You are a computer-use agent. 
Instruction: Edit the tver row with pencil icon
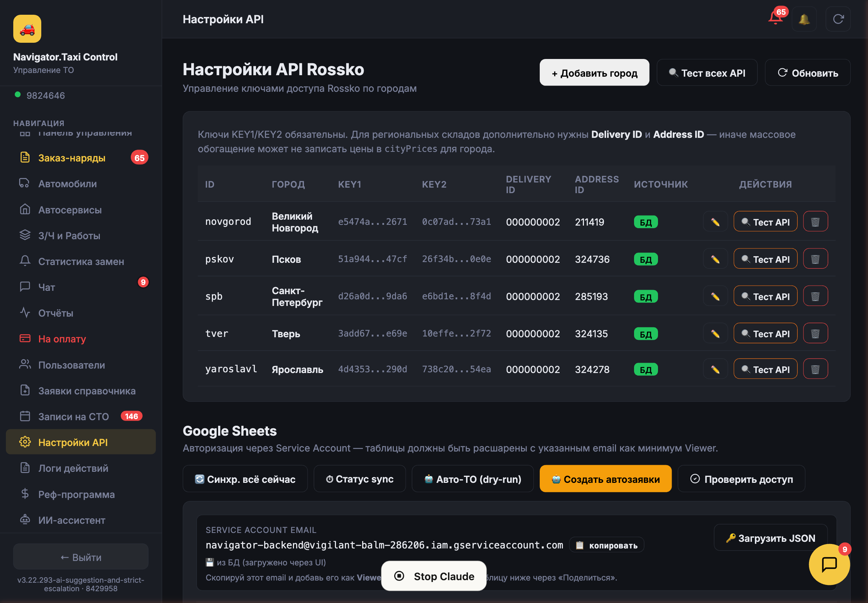coord(715,334)
